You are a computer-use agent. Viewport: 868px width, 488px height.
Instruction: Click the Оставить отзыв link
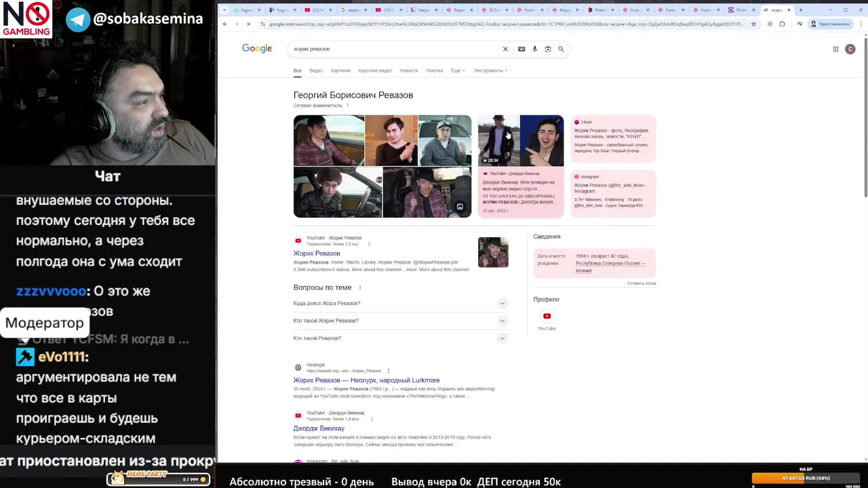pos(642,283)
